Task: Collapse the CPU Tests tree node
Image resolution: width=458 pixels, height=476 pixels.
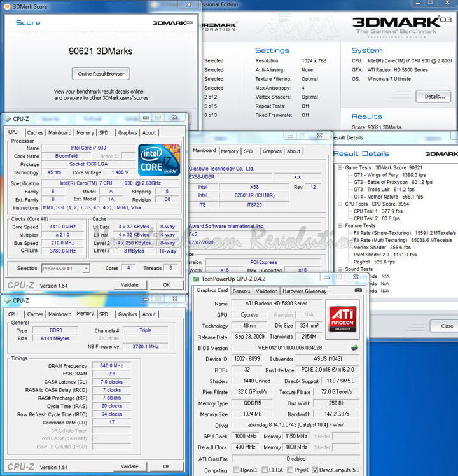Action: [340, 204]
